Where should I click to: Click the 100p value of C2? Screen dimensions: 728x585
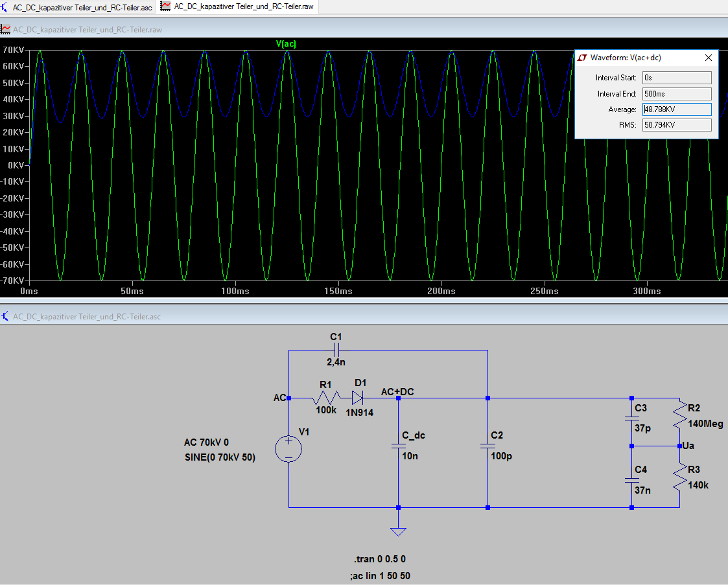(x=501, y=456)
